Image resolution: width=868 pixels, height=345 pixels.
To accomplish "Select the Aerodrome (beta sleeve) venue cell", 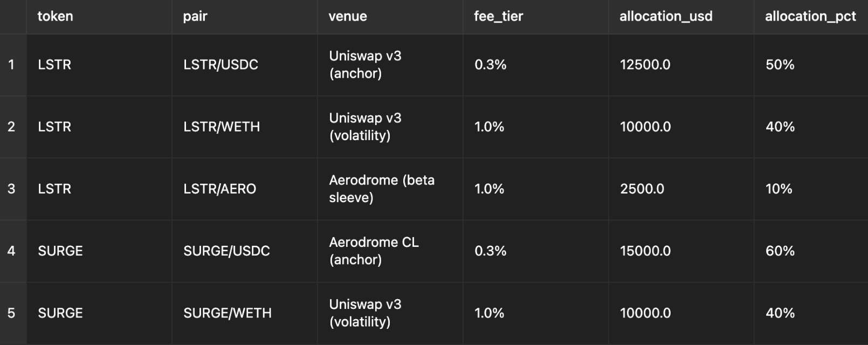I will click(382, 189).
